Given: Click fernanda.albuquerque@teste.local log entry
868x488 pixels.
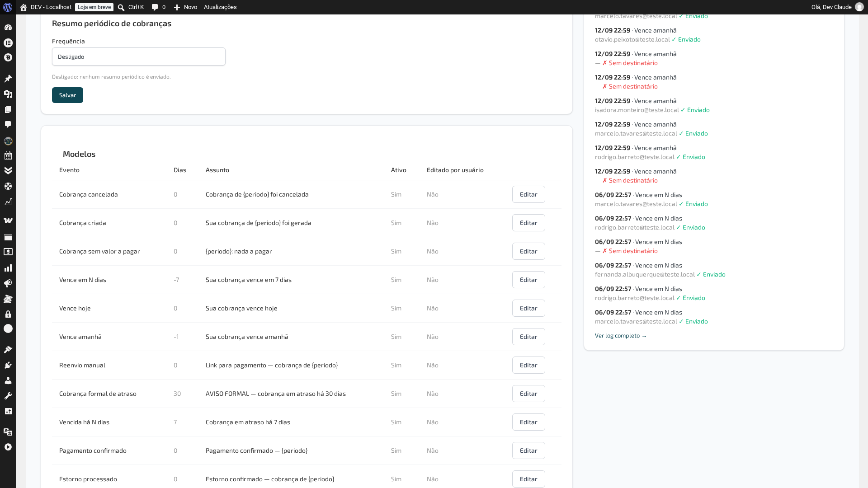Looking at the screenshot, I should coord(645,274).
